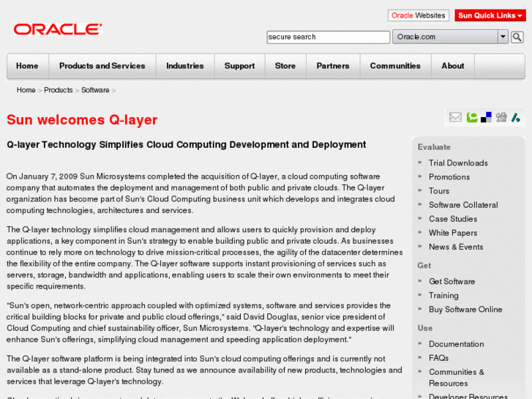The image size is (532, 399).
Task: Open the Support menu
Action: tap(239, 66)
